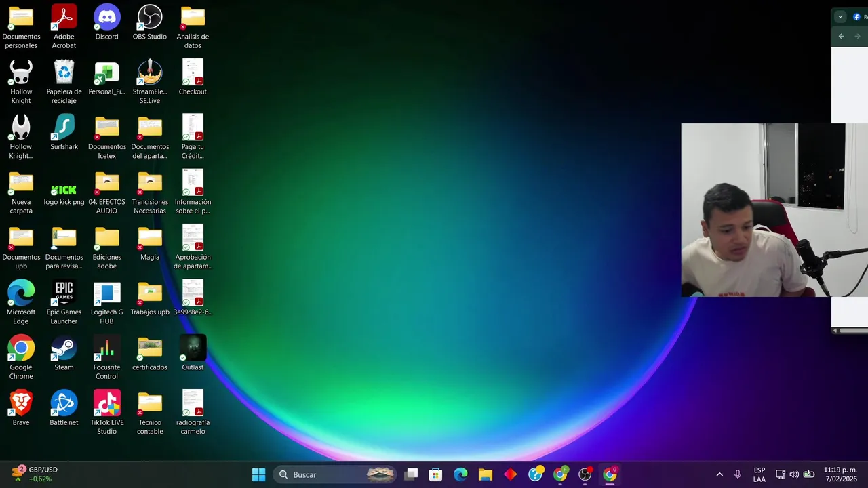The image size is (868, 488).
Task: Select the Documentos Icetex folder
Action: (x=106, y=136)
